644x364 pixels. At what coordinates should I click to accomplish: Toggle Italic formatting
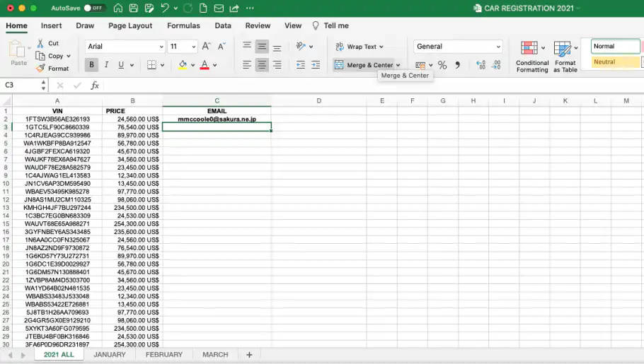106,65
